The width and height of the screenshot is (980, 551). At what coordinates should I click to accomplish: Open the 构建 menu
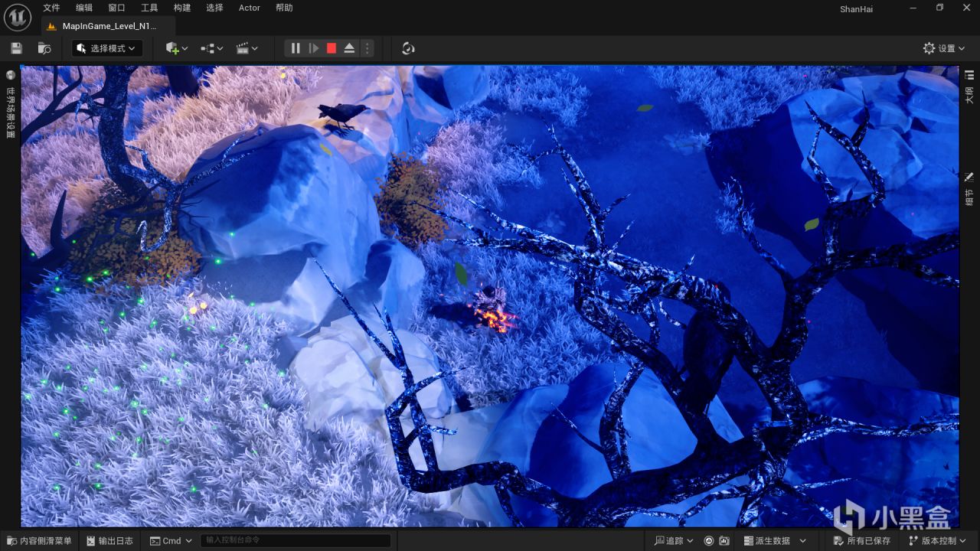[182, 8]
